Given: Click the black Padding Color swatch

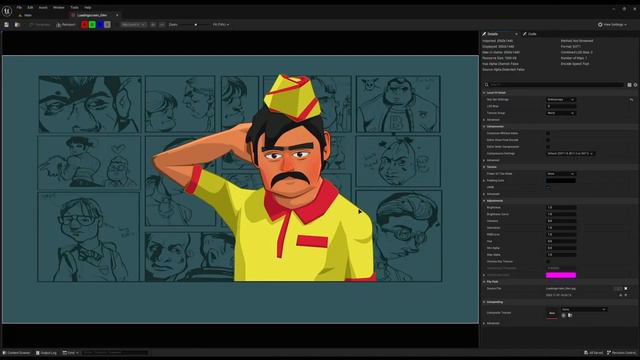Looking at the screenshot, I should (x=561, y=180).
